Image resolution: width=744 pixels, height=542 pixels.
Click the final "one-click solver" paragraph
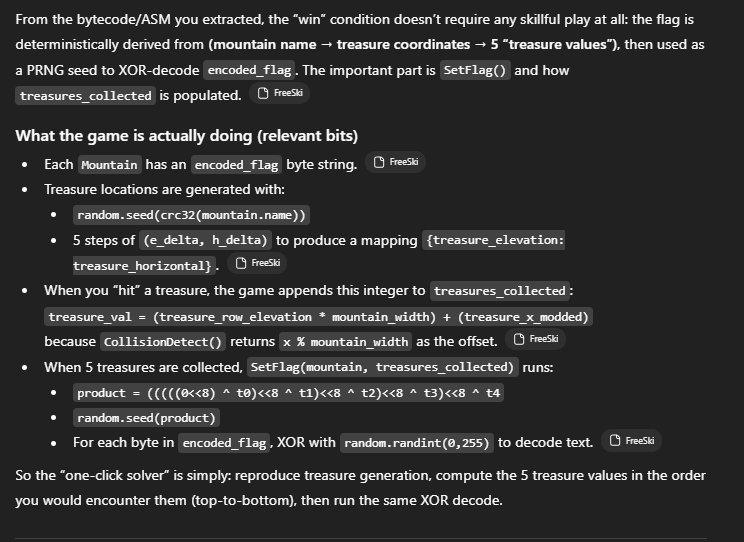[x=360, y=485]
